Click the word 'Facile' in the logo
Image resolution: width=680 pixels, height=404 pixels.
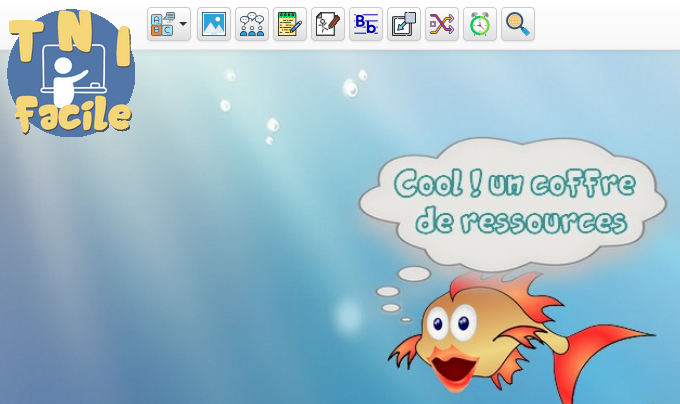click(73, 115)
